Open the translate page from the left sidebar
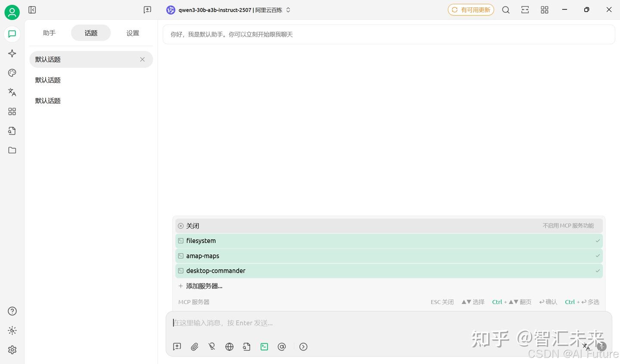 12,92
